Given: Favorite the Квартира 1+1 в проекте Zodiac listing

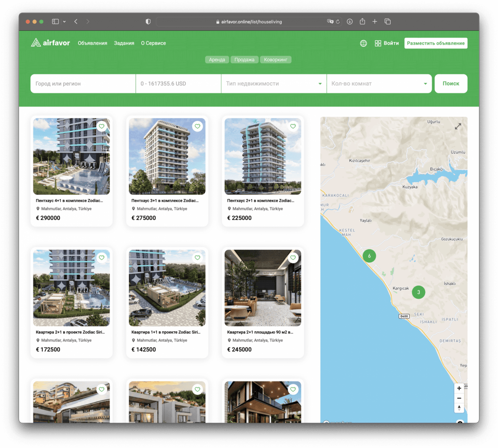Looking at the screenshot, I should pyautogui.click(x=197, y=258).
